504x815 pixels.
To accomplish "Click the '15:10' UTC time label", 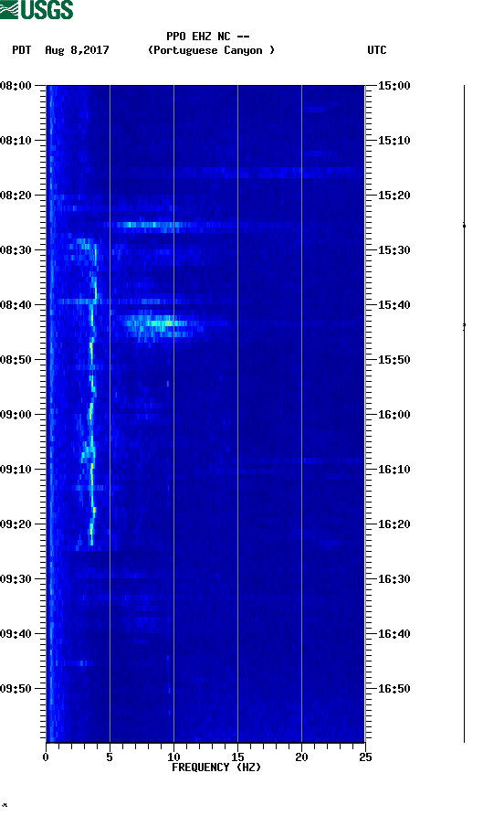I will 394,141.
